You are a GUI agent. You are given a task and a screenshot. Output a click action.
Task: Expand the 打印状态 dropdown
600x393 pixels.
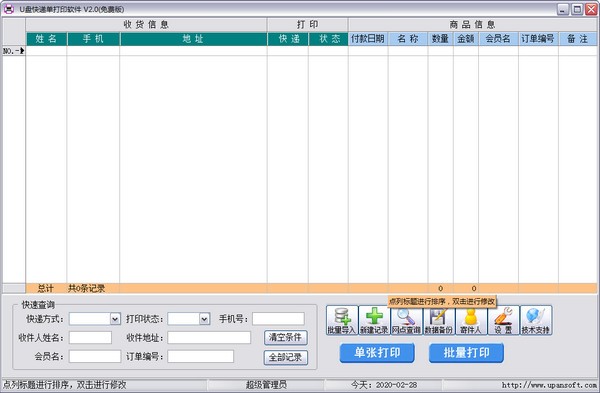[204, 319]
